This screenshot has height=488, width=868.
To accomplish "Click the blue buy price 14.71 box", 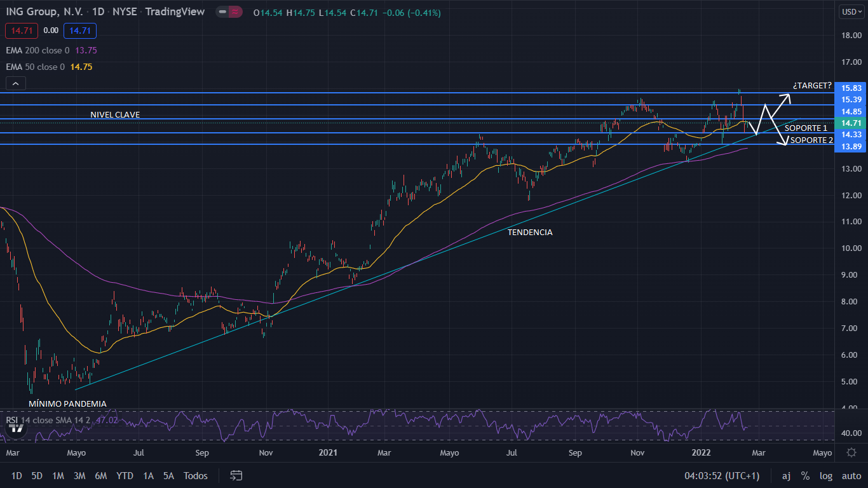I will click(x=79, y=30).
